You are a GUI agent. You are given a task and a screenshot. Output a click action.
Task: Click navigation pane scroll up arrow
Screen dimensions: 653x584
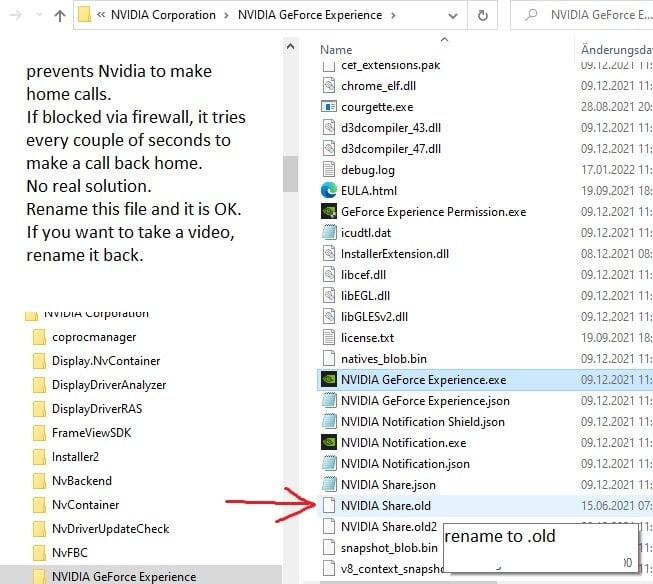click(x=290, y=46)
